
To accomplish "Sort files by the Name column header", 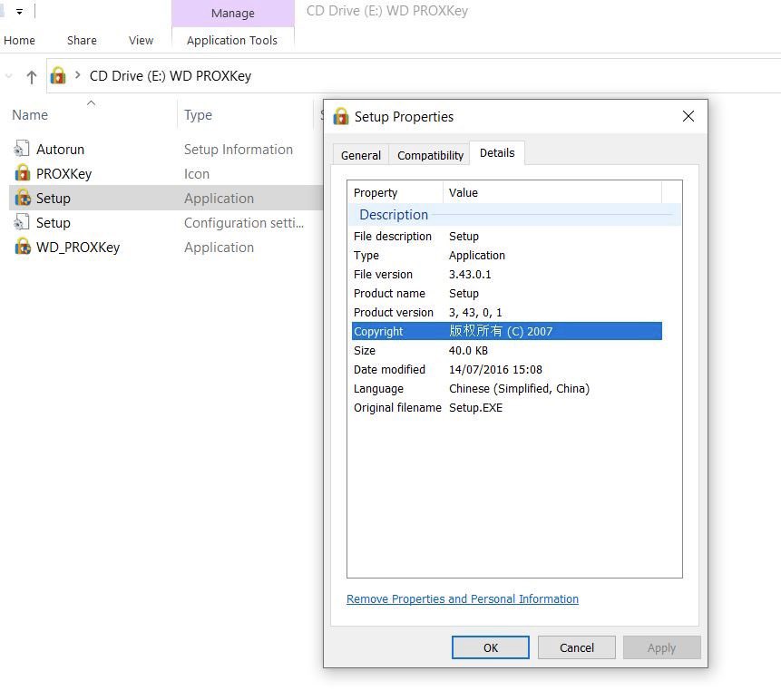I will point(30,115).
